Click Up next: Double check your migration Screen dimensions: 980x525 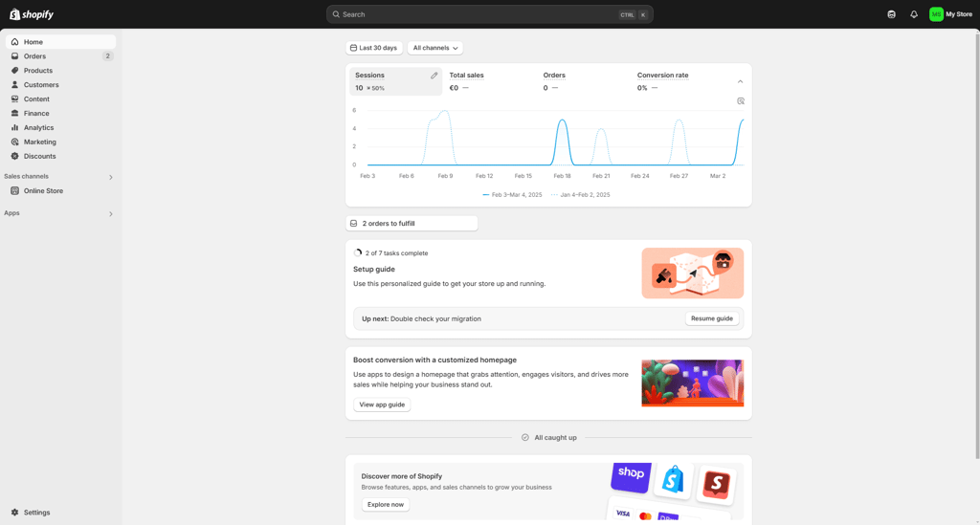point(421,318)
